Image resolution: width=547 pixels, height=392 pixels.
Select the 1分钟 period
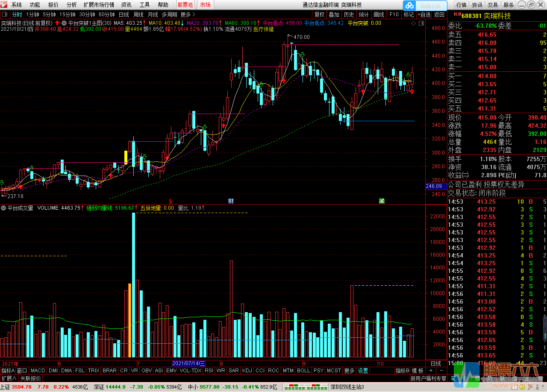[33, 15]
